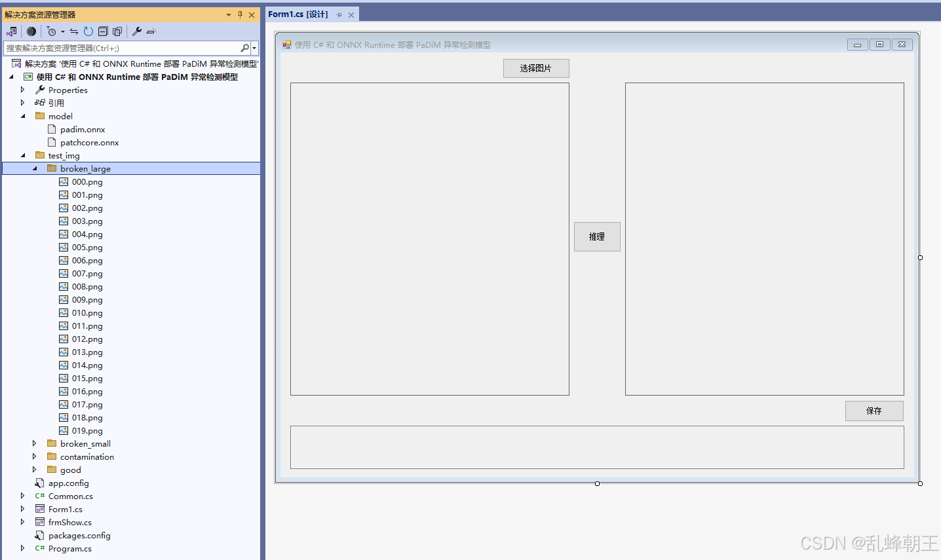Image resolution: width=941 pixels, height=560 pixels.
Task: Click the packages.config file icon
Action: pos(40,535)
